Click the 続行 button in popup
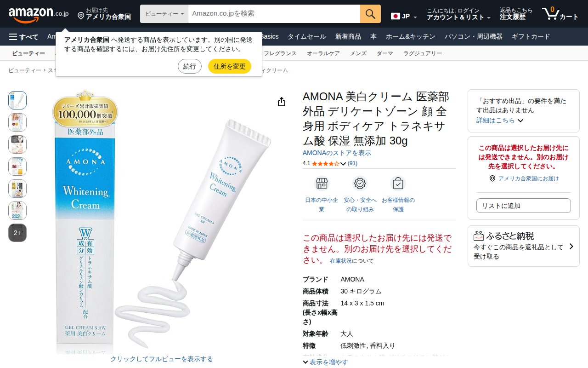The height and width of the screenshot is (368, 588). pyautogui.click(x=190, y=66)
